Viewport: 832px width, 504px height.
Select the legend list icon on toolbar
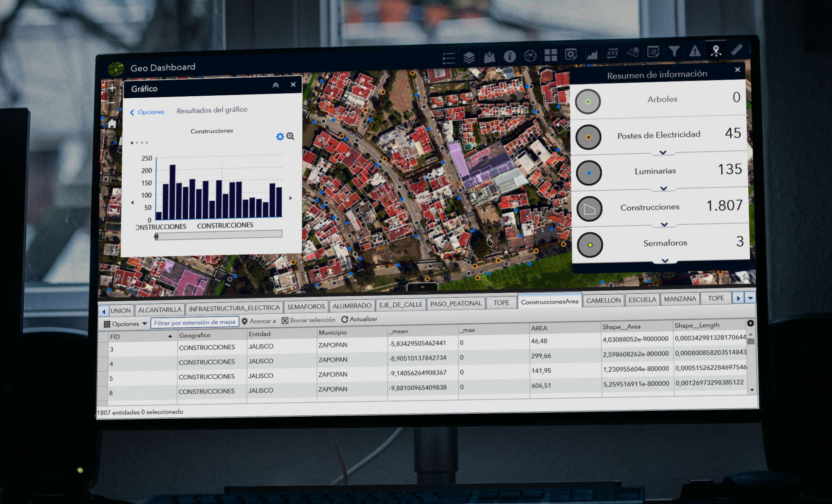pos(449,55)
